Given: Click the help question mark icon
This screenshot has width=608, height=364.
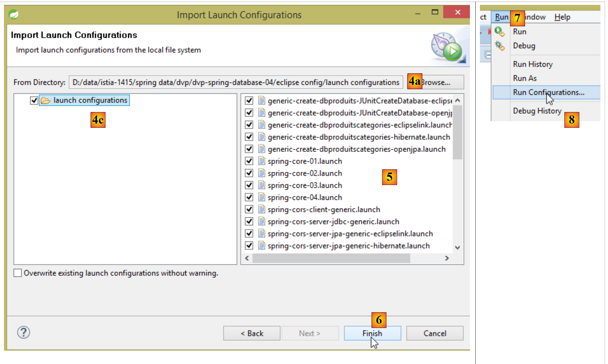Looking at the screenshot, I should (24, 332).
